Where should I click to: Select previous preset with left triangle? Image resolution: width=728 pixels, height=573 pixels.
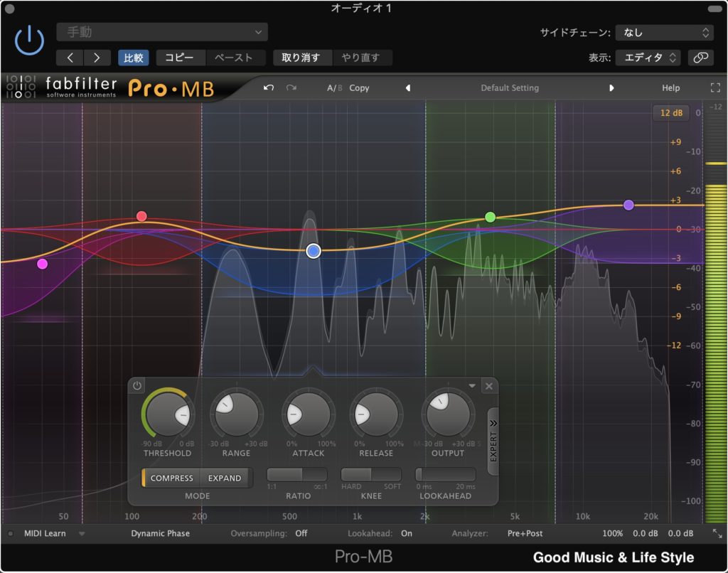[x=407, y=87]
